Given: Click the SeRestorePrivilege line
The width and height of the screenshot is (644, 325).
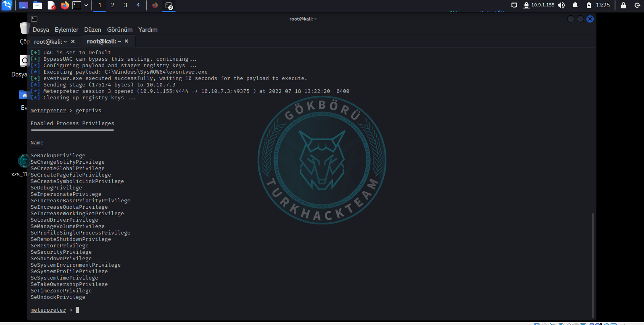Looking at the screenshot, I should 60,246.
